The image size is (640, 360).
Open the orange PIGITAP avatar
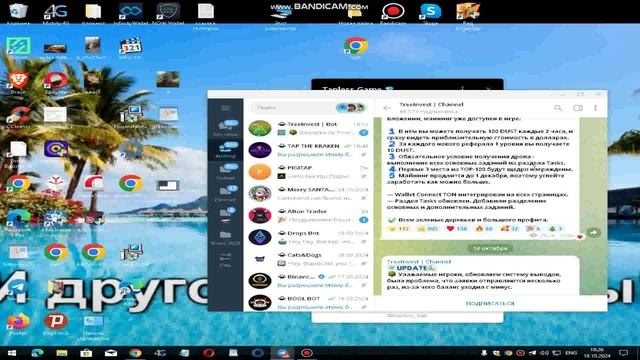(x=260, y=172)
